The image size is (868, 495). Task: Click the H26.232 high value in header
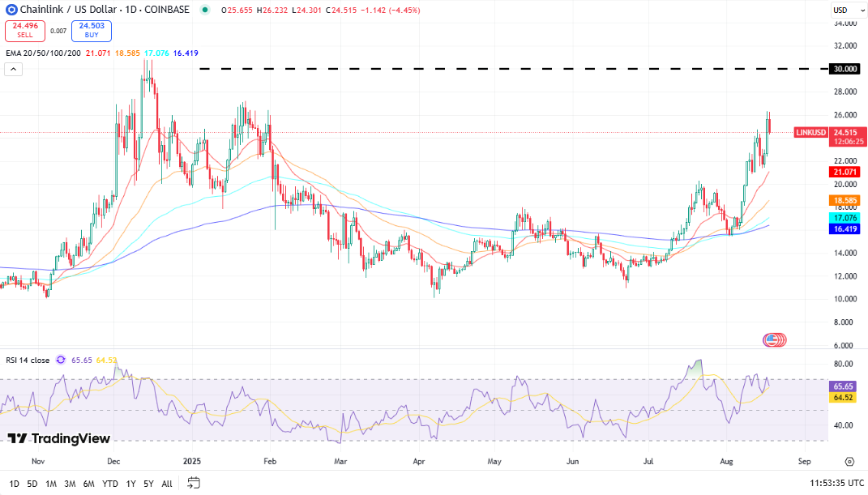pyautogui.click(x=272, y=10)
